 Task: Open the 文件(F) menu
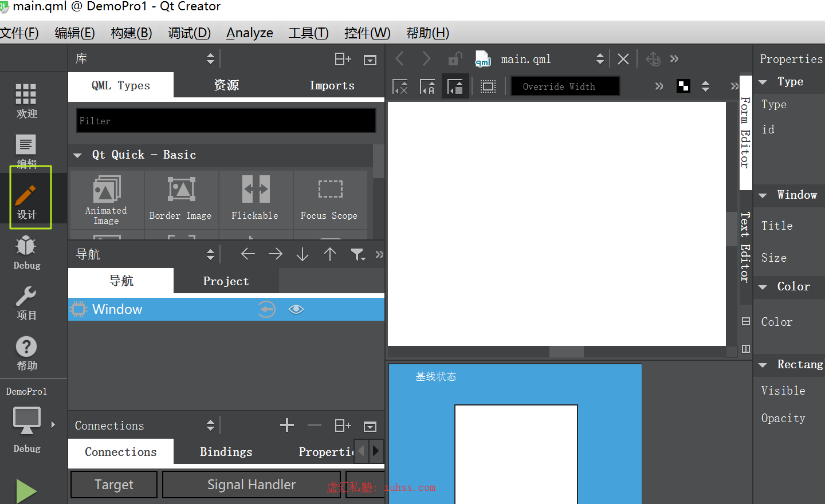coord(19,33)
